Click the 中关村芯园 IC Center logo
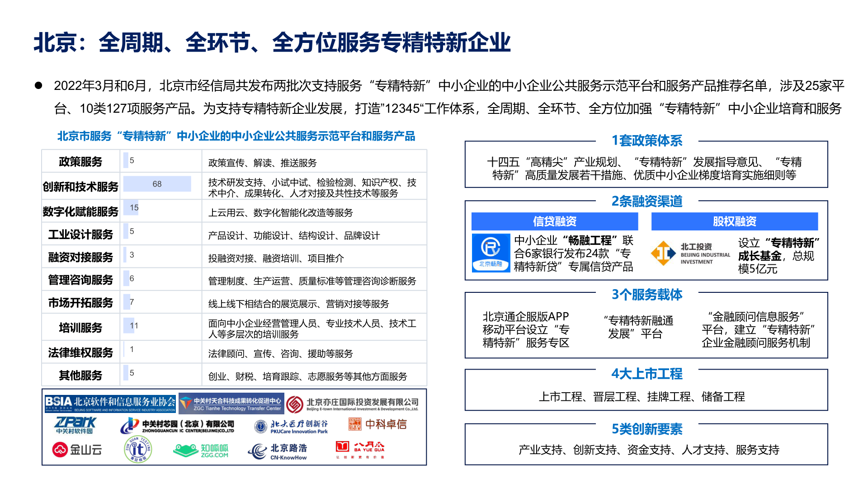This screenshot has width=868, height=488. [178, 426]
